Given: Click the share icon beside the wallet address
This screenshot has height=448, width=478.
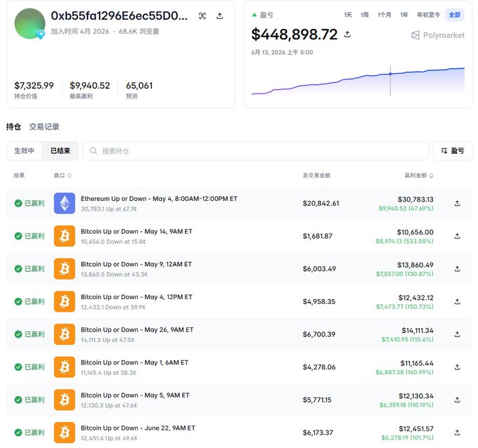Looking at the screenshot, I should [219, 16].
